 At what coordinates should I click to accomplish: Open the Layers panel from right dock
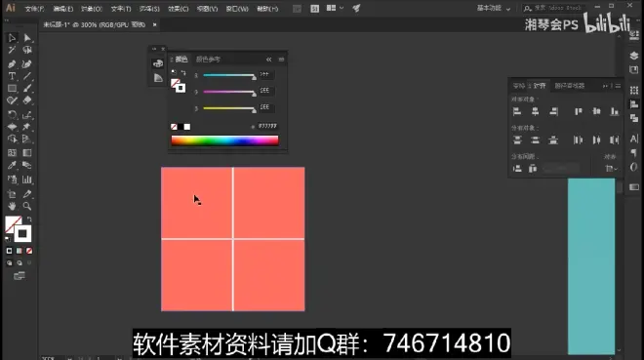coord(633,56)
